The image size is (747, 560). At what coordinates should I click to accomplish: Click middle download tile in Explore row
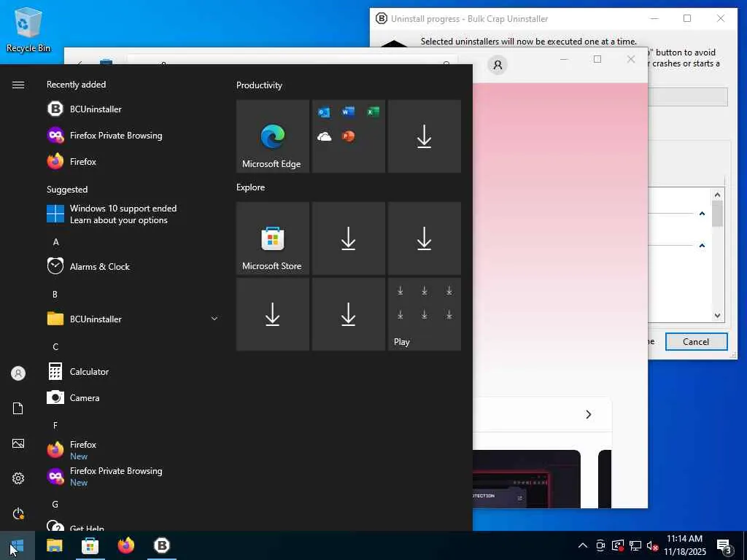(348, 238)
